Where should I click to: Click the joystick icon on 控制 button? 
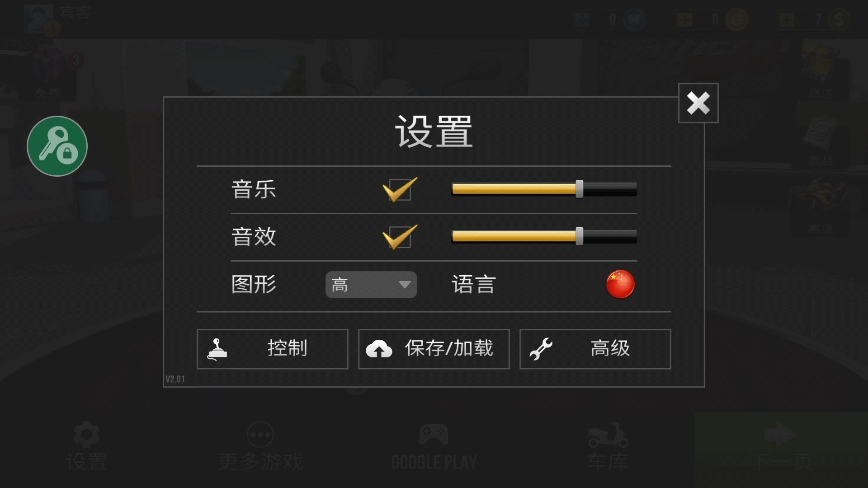(x=217, y=349)
